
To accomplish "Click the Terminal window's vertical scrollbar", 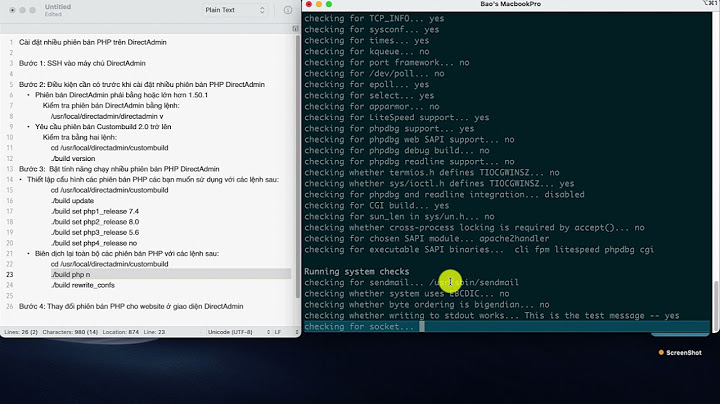I will [x=715, y=301].
